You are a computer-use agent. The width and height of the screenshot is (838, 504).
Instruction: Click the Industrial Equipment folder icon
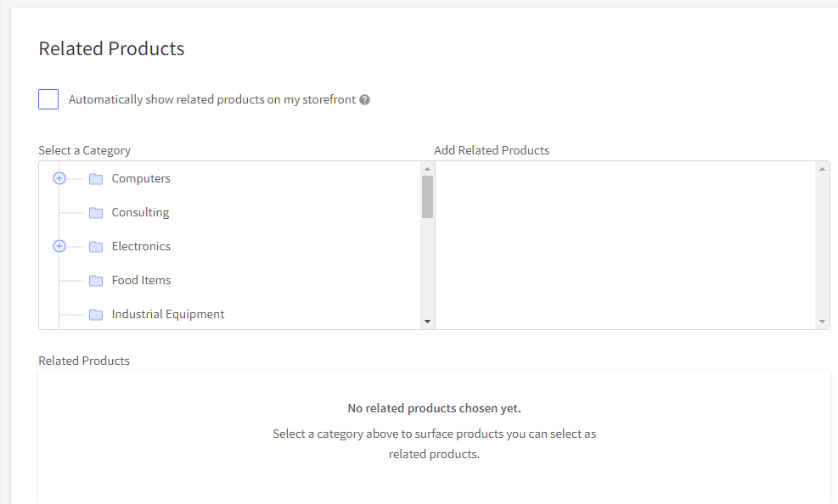click(96, 315)
